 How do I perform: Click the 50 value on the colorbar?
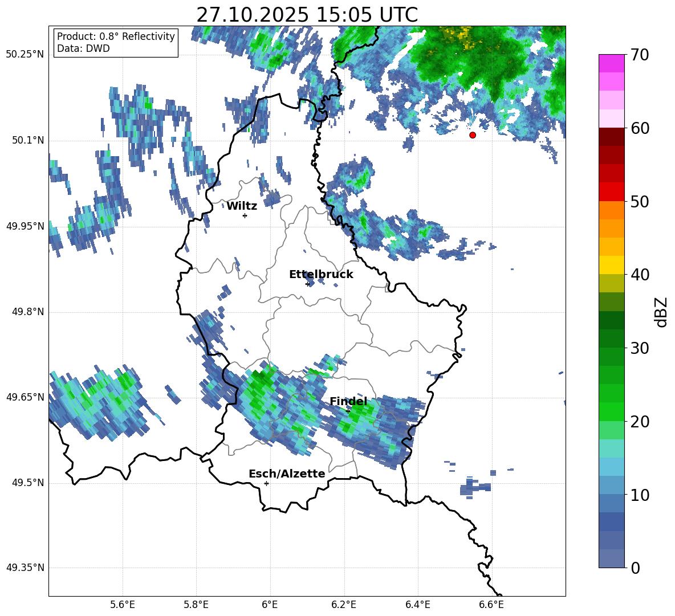coord(640,201)
